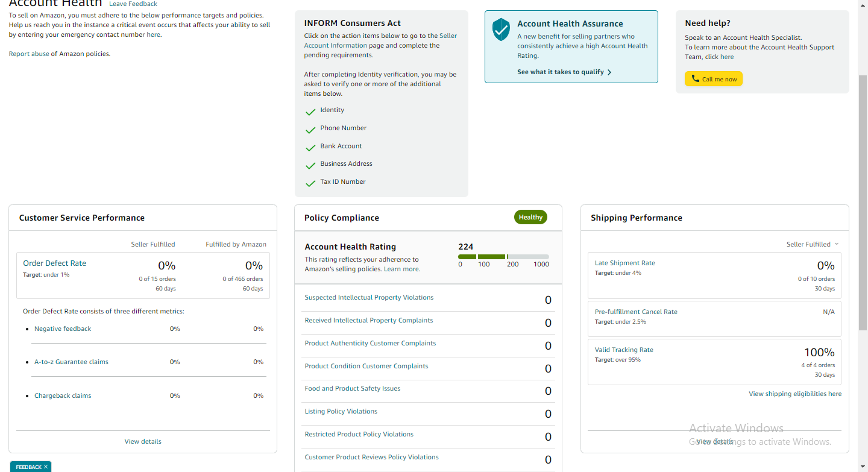
Task: Click the green checkmark beside Tax ID Number
Action: pyautogui.click(x=310, y=183)
